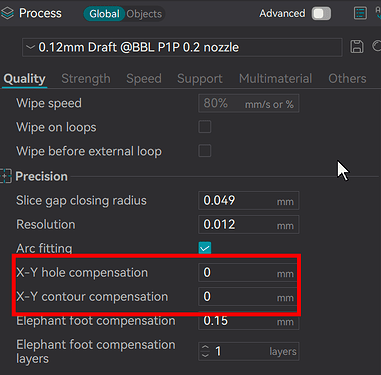
Task: Open the Support tab
Action: pyautogui.click(x=200, y=79)
